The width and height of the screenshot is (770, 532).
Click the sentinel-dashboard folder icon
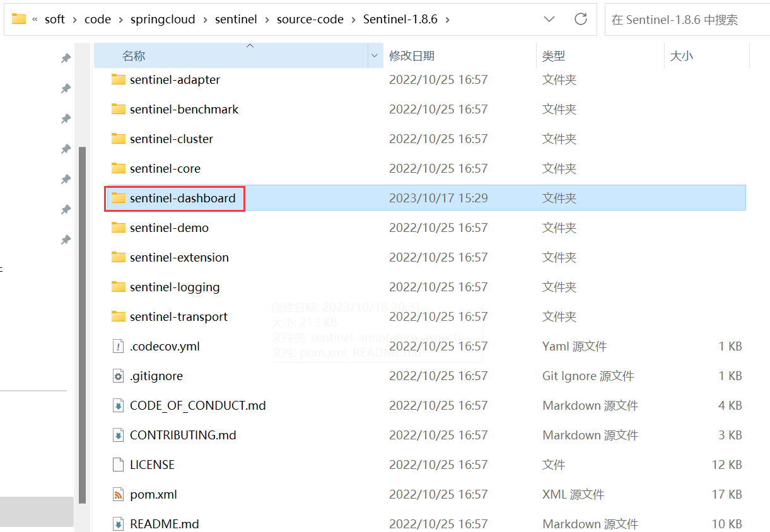point(119,198)
